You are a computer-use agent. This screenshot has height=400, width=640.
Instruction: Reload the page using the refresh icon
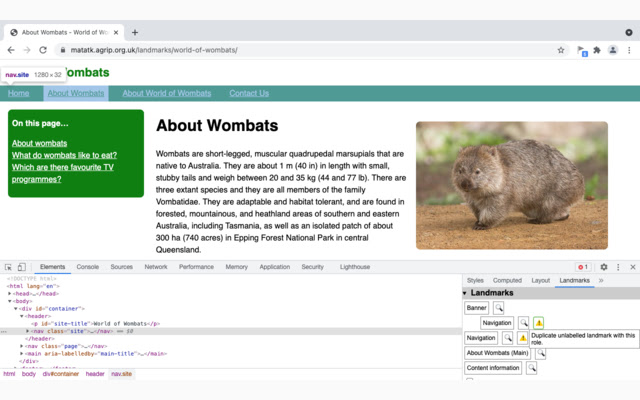pyautogui.click(x=43, y=50)
